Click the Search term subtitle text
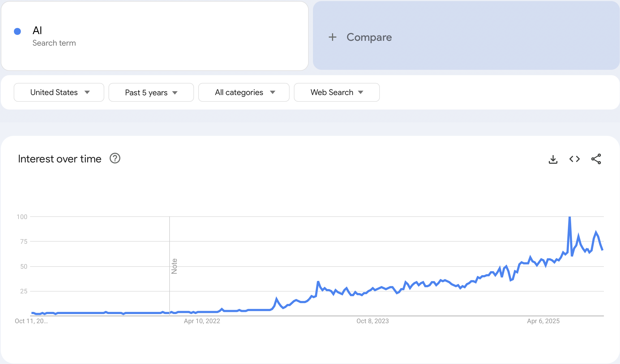This screenshot has height=364, width=620. tap(54, 43)
